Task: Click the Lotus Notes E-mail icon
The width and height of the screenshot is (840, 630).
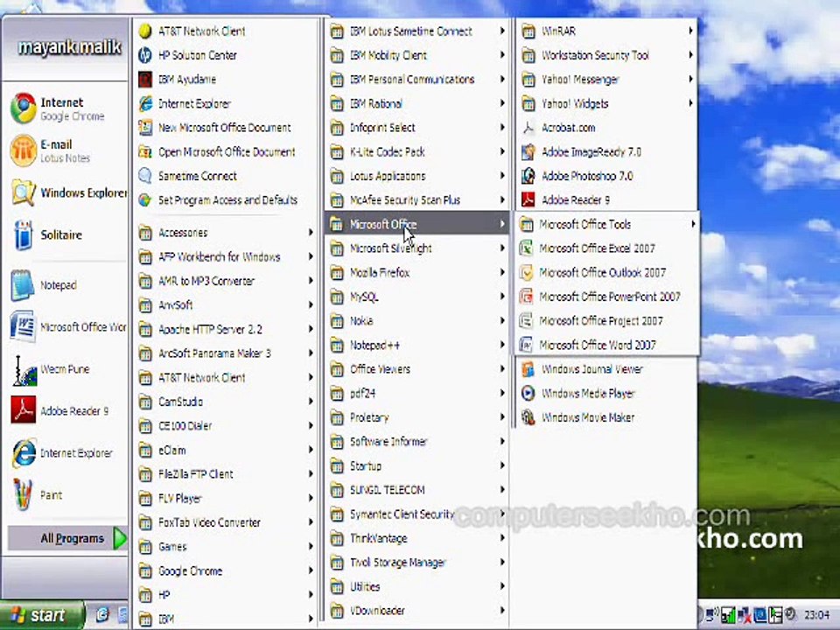Action: [24, 150]
